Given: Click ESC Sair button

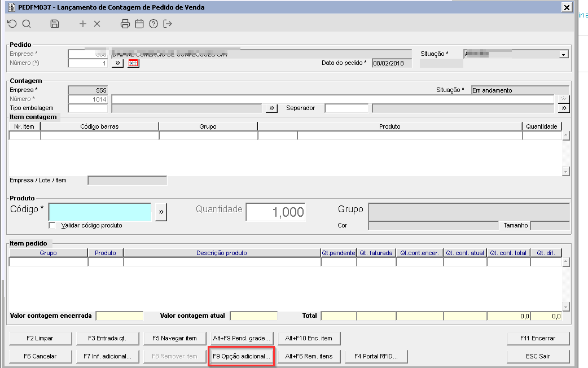Looking at the screenshot, I should [x=538, y=356].
